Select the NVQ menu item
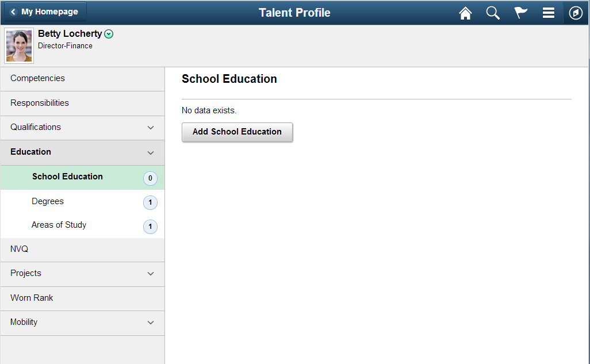590x364 pixels. pyautogui.click(x=82, y=250)
